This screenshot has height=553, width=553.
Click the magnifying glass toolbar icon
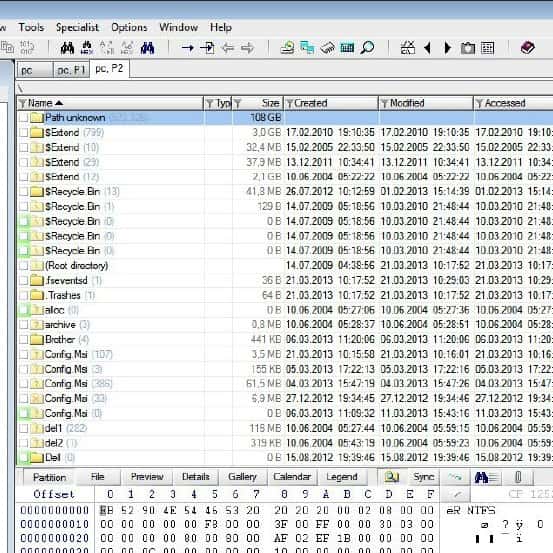click(367, 48)
